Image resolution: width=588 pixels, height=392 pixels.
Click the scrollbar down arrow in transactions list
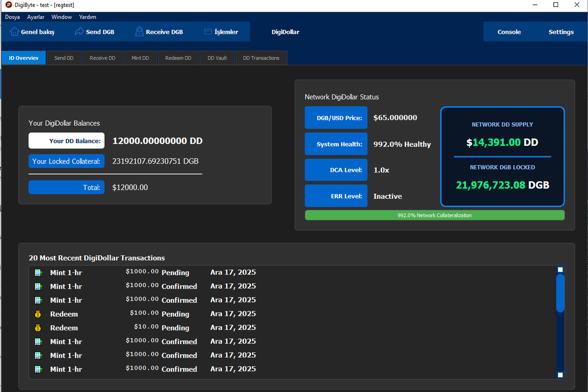point(561,375)
